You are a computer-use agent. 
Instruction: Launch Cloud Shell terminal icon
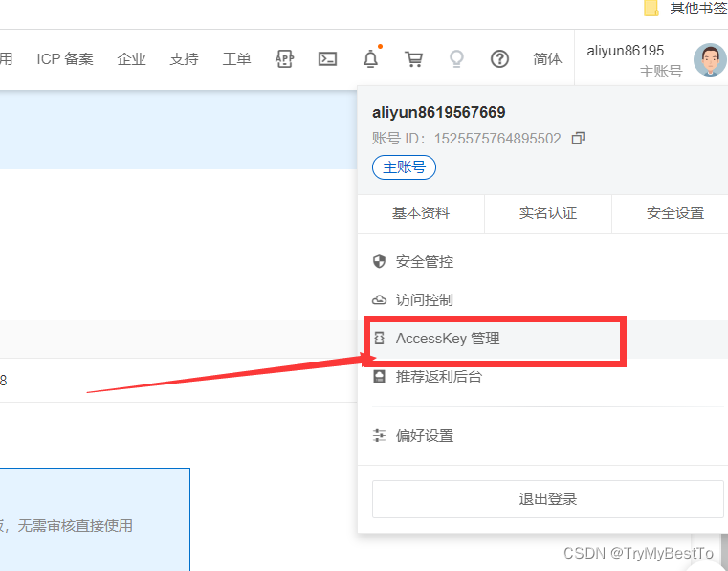pyautogui.click(x=327, y=59)
